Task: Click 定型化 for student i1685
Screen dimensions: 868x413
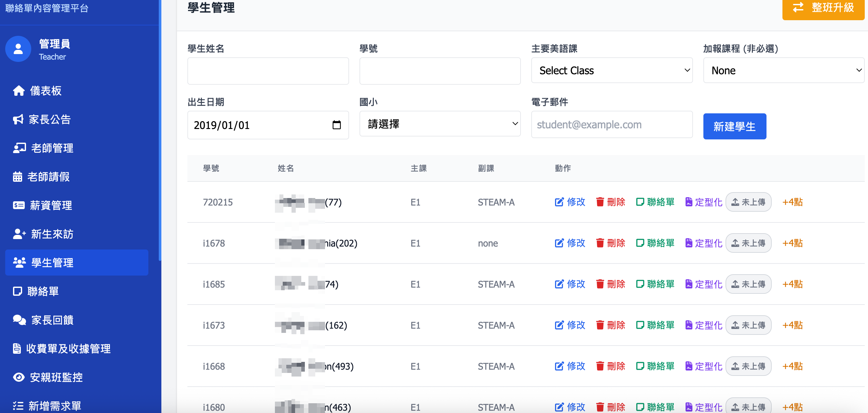Action: (x=704, y=284)
